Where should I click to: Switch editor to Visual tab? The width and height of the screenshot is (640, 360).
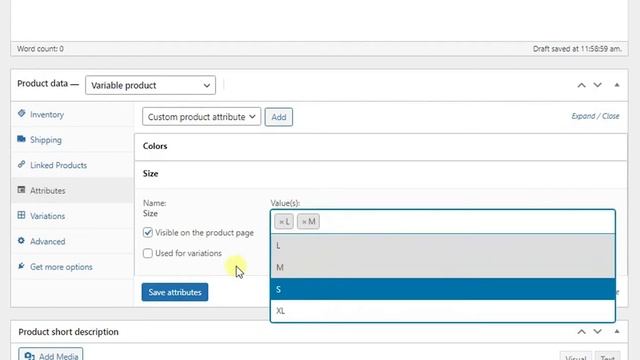click(x=576, y=357)
